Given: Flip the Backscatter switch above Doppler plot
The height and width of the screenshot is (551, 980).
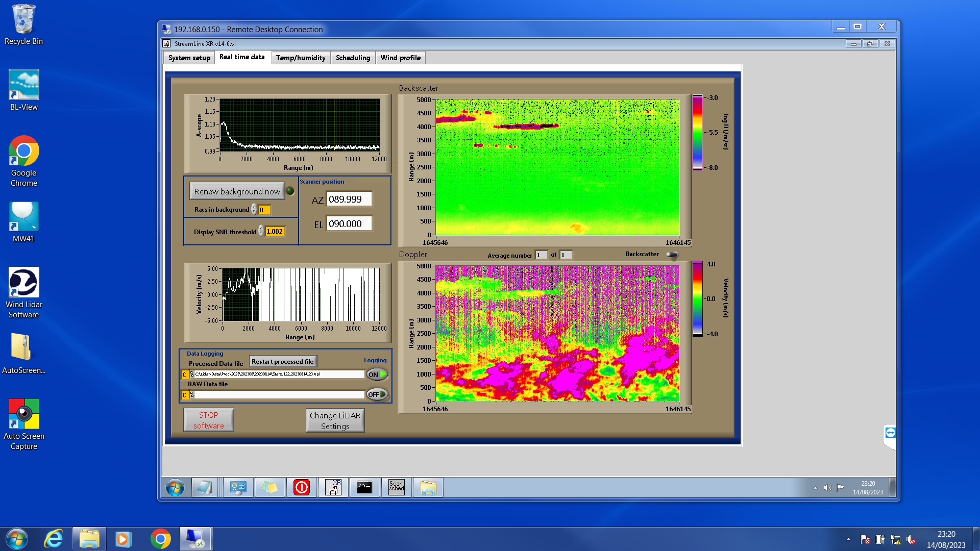Looking at the screenshot, I should (x=672, y=255).
